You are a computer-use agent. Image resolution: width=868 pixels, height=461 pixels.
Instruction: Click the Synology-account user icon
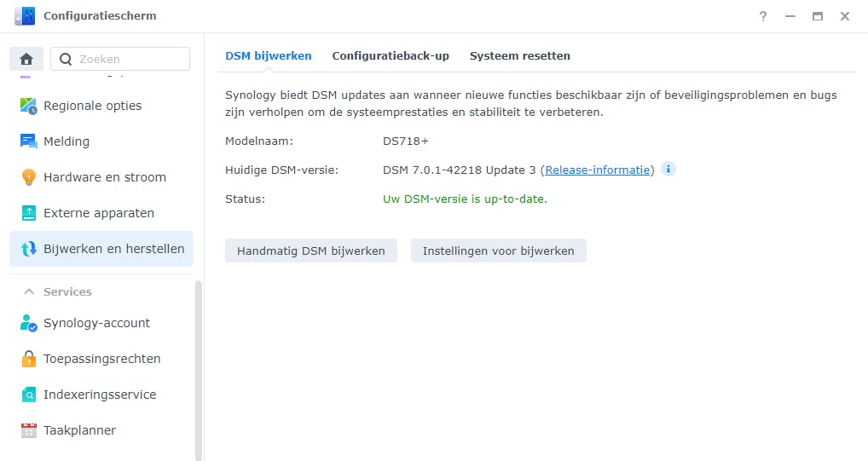tap(29, 323)
